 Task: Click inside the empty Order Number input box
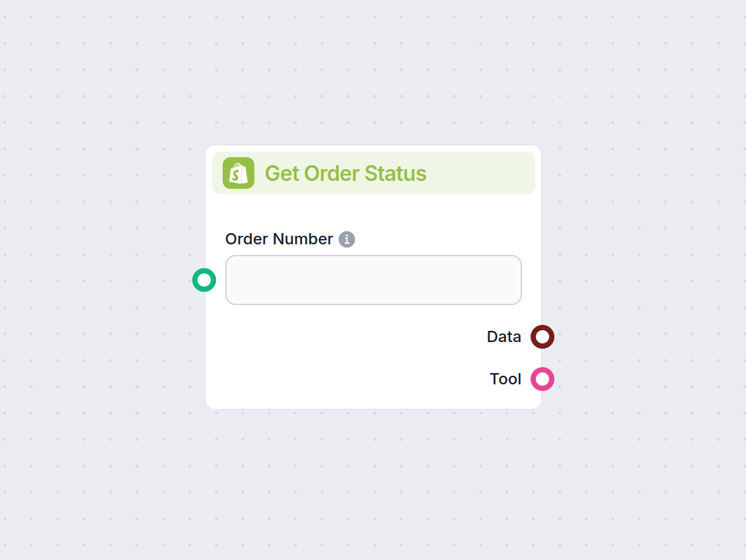[x=373, y=280]
